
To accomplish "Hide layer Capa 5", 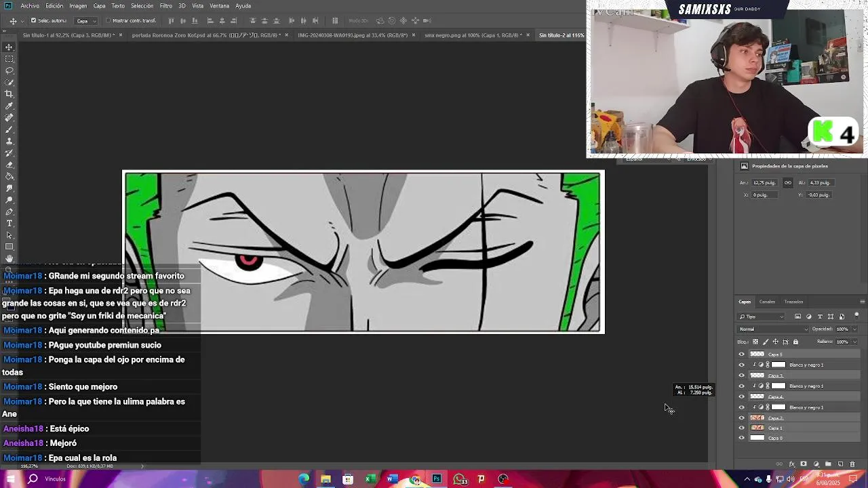I will click(x=741, y=354).
